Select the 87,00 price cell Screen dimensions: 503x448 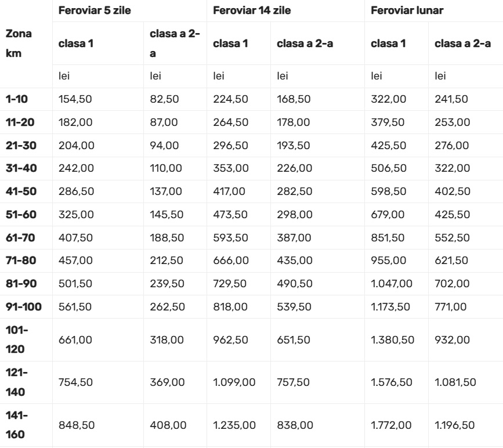pos(165,122)
